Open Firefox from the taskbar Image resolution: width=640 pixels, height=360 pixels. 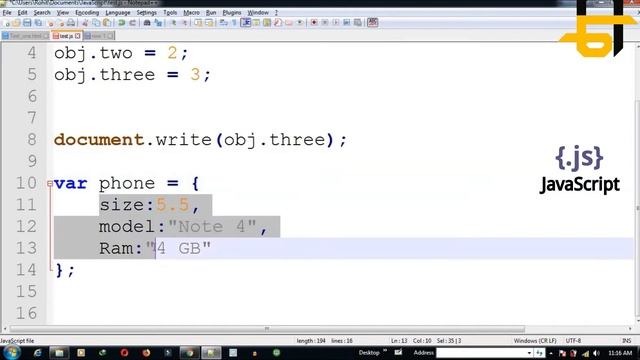pos(146,353)
